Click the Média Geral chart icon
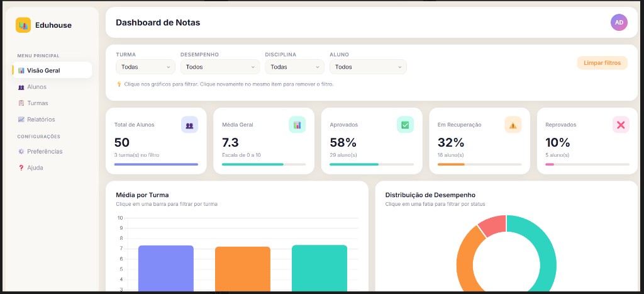644x294 pixels. tap(297, 125)
